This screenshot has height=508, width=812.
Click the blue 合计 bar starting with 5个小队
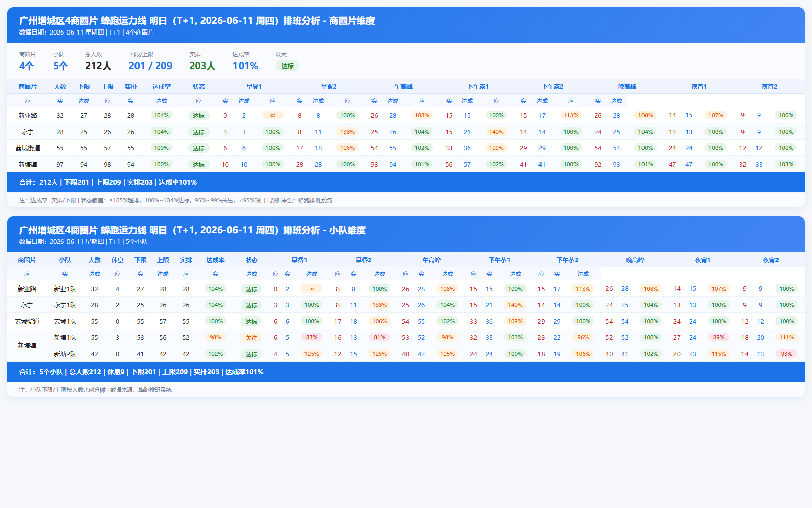pos(406,372)
